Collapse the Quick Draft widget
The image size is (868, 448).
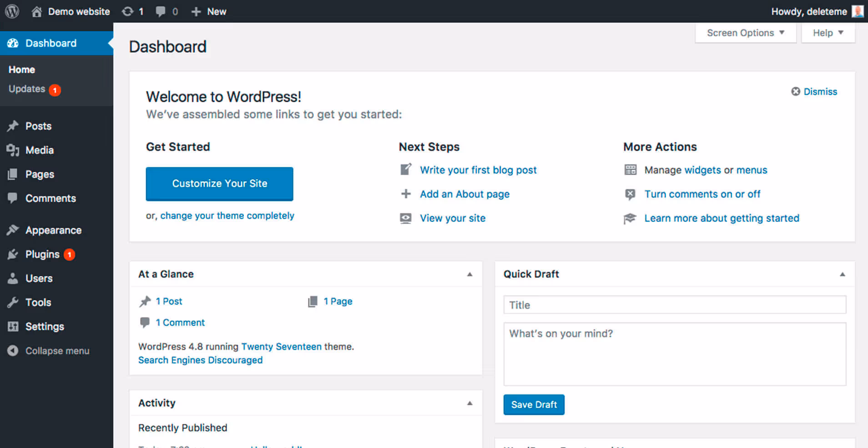843,274
